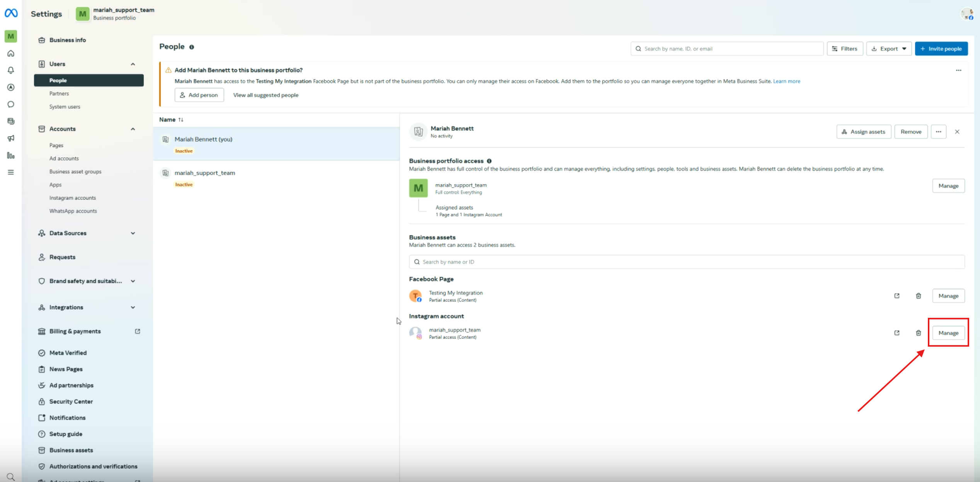Remove Instagram account access via trash icon
The height and width of the screenshot is (482, 980).
[919, 333]
